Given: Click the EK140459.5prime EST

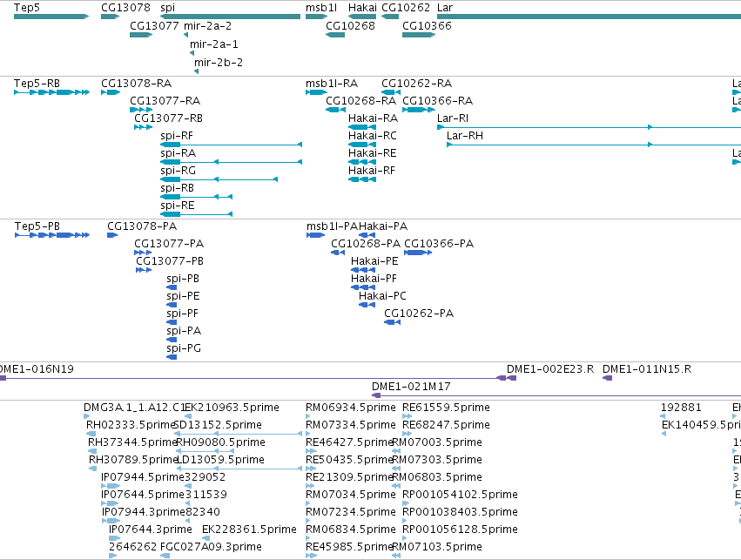Looking at the screenshot, I should [x=664, y=434].
